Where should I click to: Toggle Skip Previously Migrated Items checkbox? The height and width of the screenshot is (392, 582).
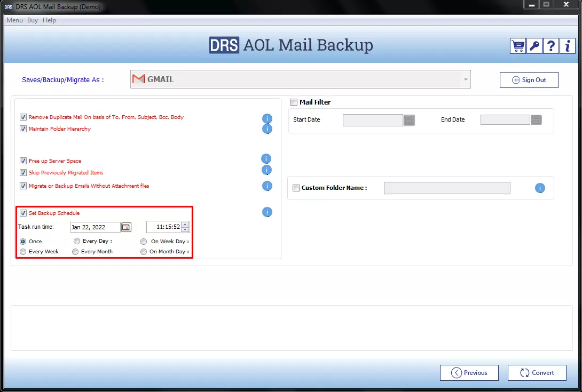(x=23, y=173)
